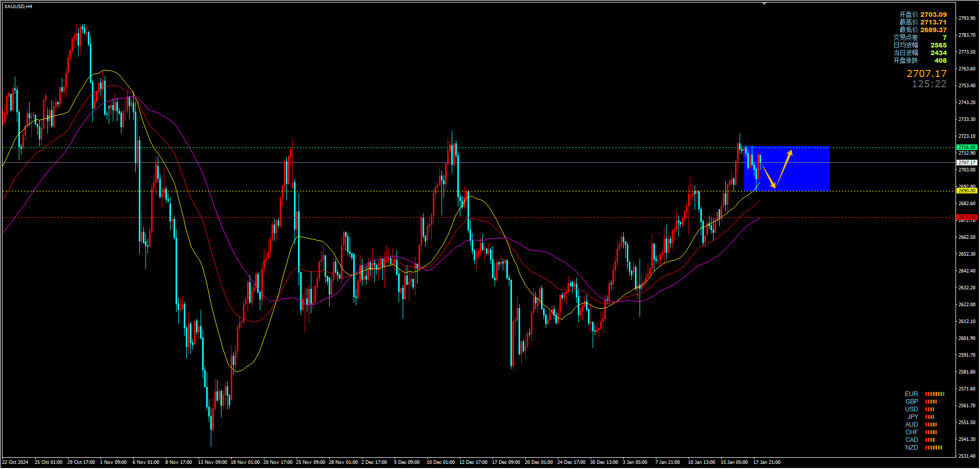
Task: Click the 13 Nov 09:00 time label
Action: click(212, 462)
